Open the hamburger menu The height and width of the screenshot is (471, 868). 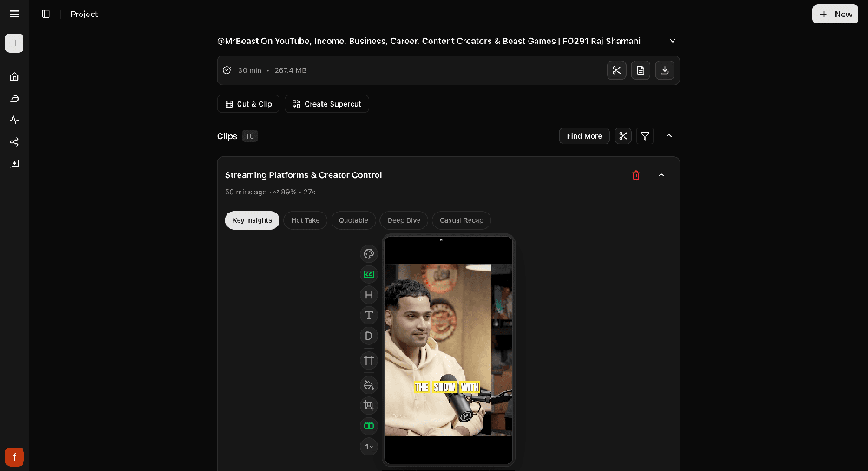tap(15, 14)
